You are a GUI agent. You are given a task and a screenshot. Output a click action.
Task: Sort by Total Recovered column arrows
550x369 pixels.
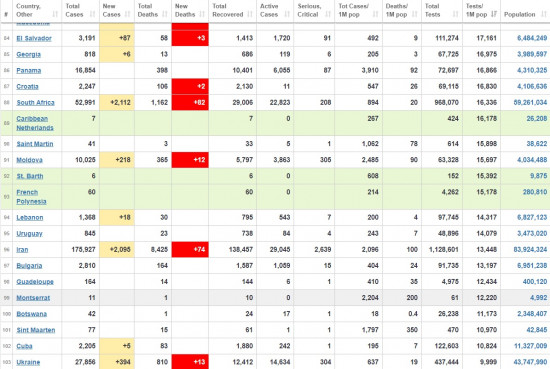(250, 14)
